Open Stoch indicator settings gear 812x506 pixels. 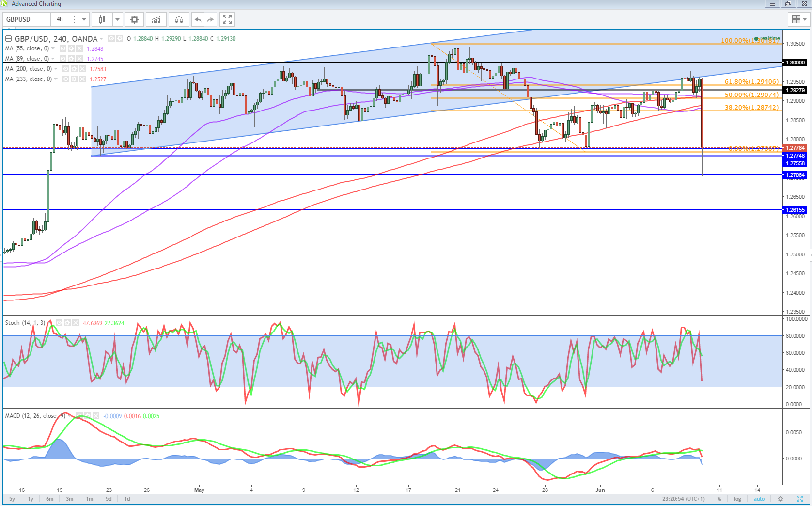(67, 323)
